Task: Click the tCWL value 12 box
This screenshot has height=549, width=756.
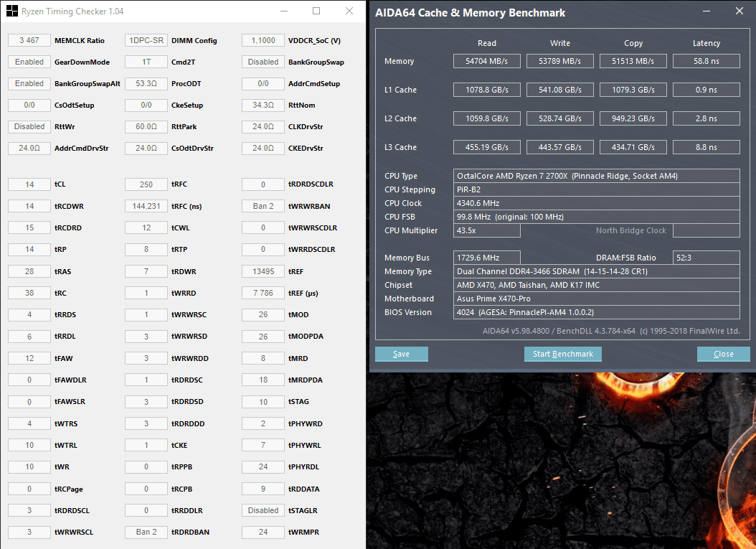Action: (146, 227)
